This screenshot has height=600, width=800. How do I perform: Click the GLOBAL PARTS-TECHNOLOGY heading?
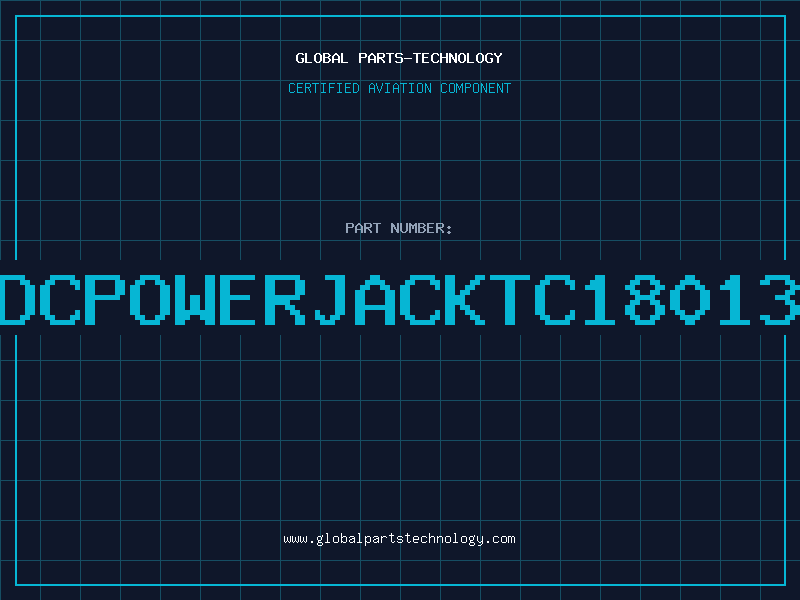tap(399, 58)
